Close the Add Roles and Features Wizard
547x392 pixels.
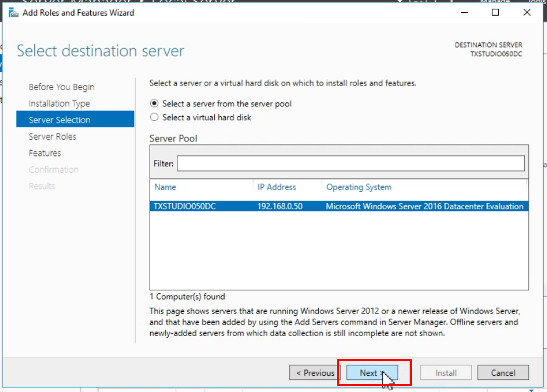[527, 13]
